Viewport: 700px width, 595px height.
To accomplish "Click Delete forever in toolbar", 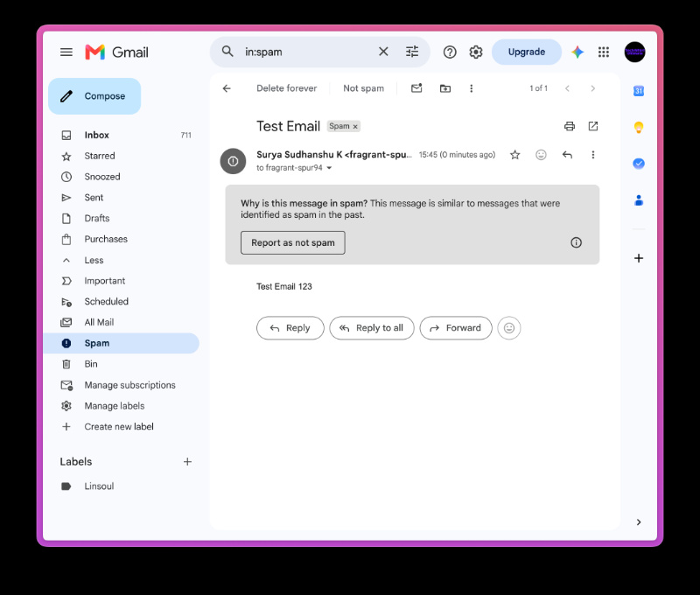I will pos(287,88).
